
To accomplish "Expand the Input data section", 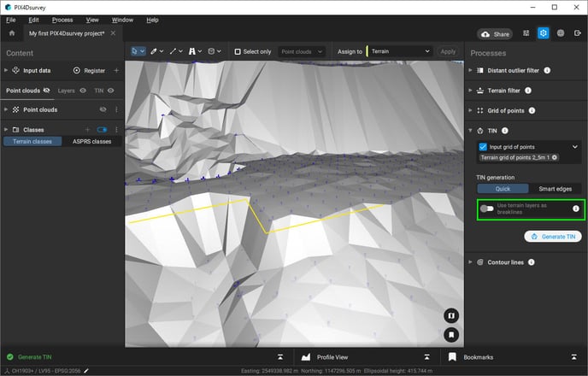I will tap(6, 70).
